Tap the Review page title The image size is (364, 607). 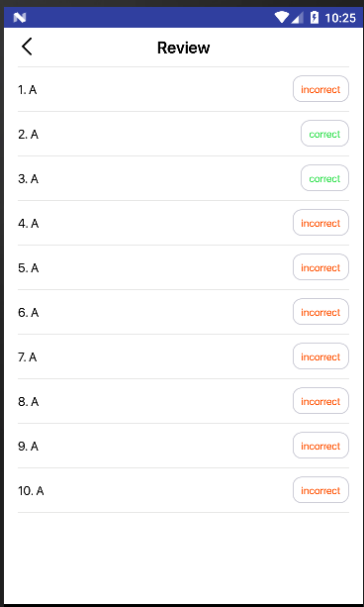pyautogui.click(x=183, y=48)
